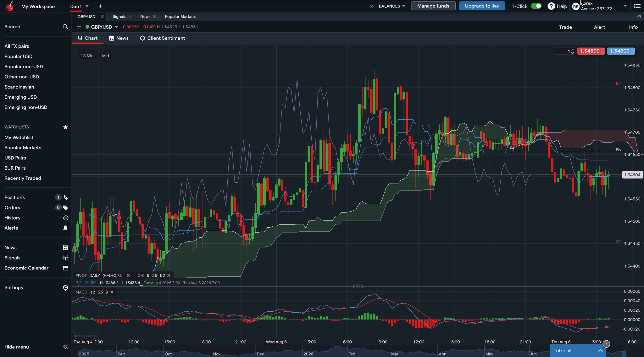Open EUR Pairs watchlist
Viewport: 644px width, 357px height.
click(x=15, y=168)
